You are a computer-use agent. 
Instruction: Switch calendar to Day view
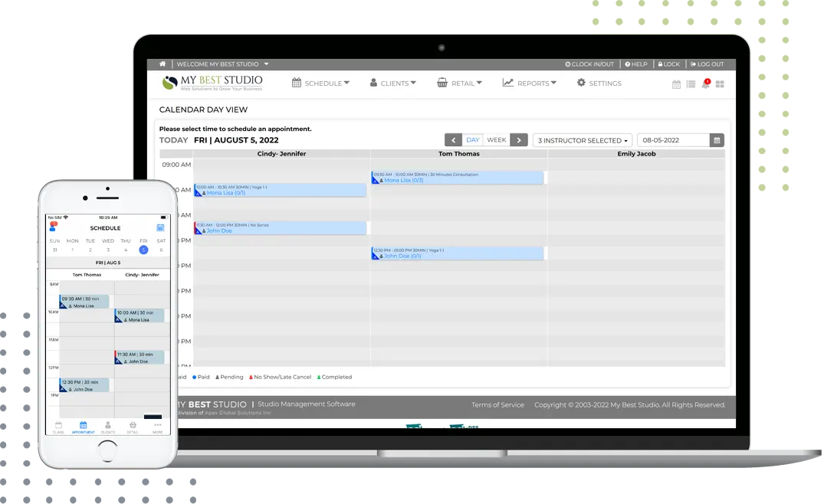pyautogui.click(x=472, y=140)
